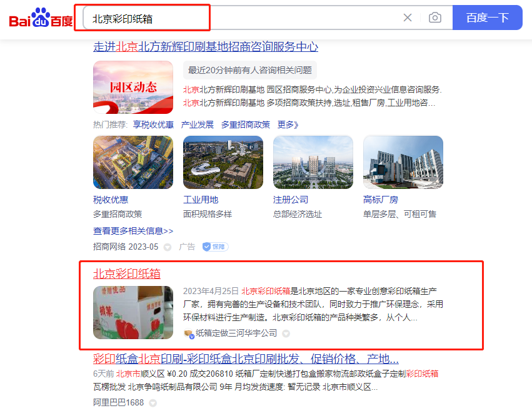Open 走进北京北方新辉印刷基地 ad title link
532x418 pixels.
pos(206,47)
